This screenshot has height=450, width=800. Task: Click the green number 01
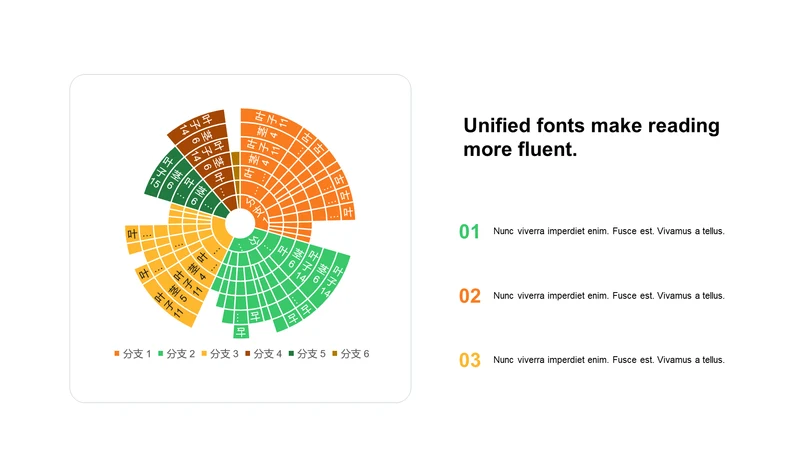pos(469,232)
